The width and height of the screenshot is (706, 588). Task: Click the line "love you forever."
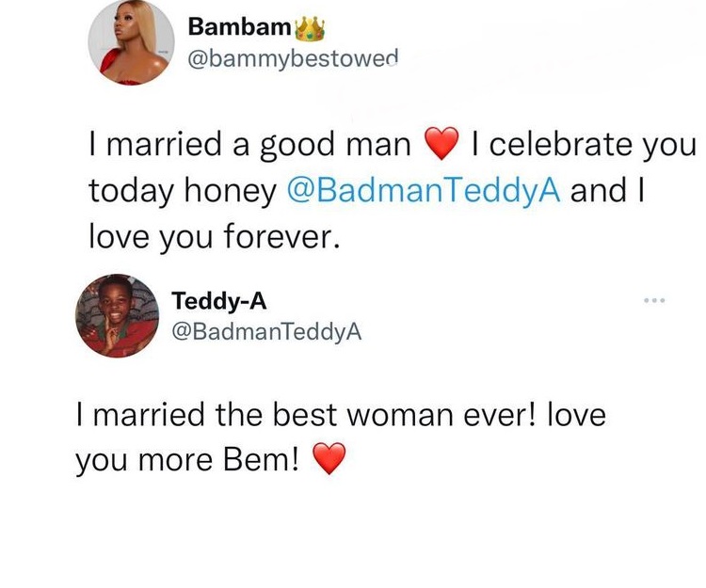click(212, 236)
